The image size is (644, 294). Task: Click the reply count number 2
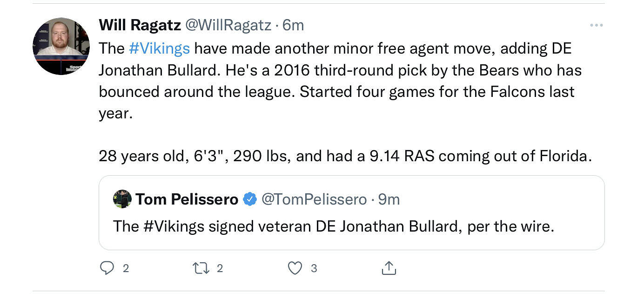coord(126,268)
